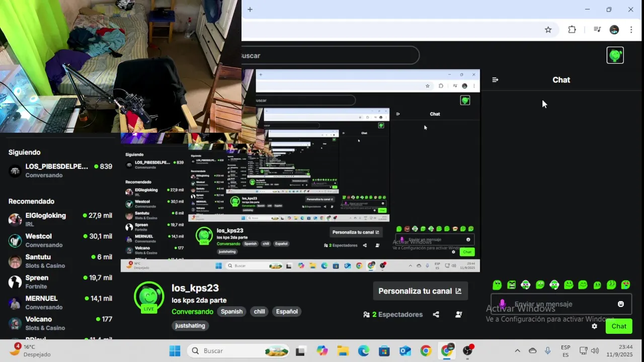
Task: Select the Español tag
Action: point(287,312)
